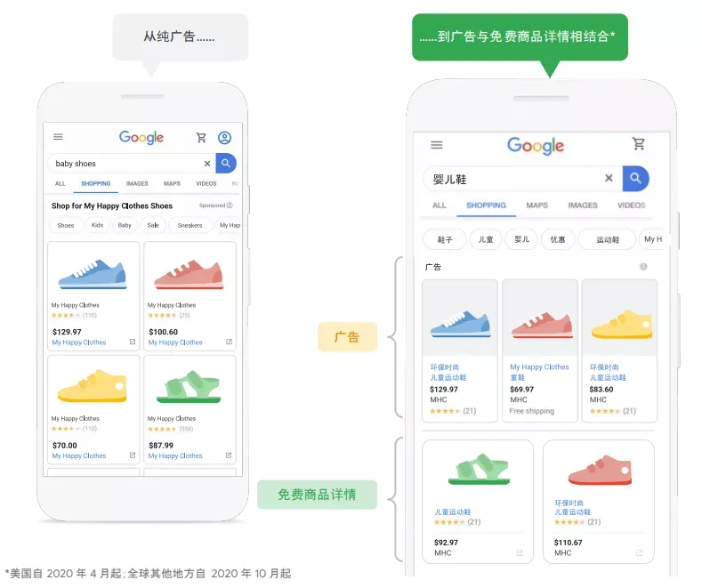Clear the 'baby shoes' search text

(207, 164)
